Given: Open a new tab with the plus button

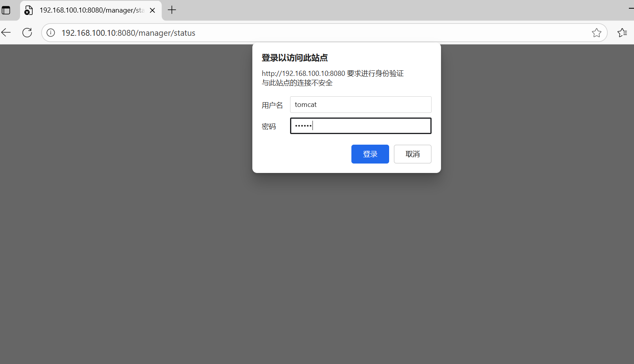Looking at the screenshot, I should pos(172,10).
